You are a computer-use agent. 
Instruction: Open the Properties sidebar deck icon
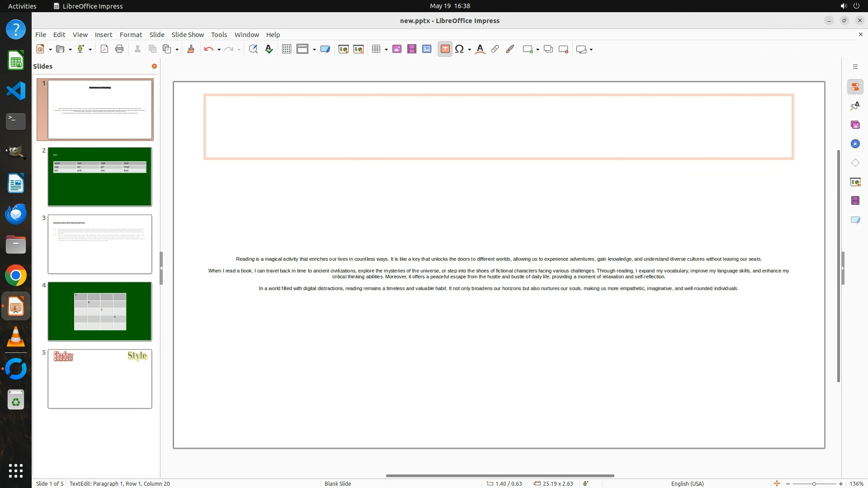coord(855,87)
